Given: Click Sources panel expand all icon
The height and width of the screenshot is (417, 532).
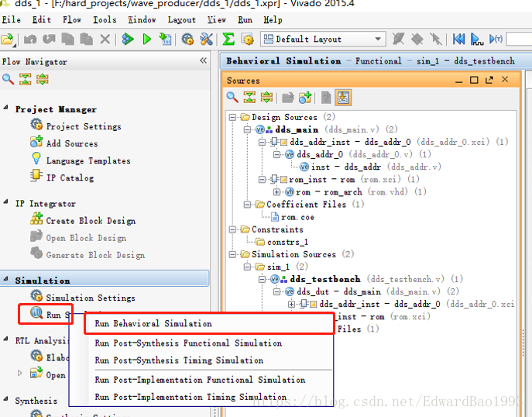Looking at the screenshot, I should (x=266, y=98).
